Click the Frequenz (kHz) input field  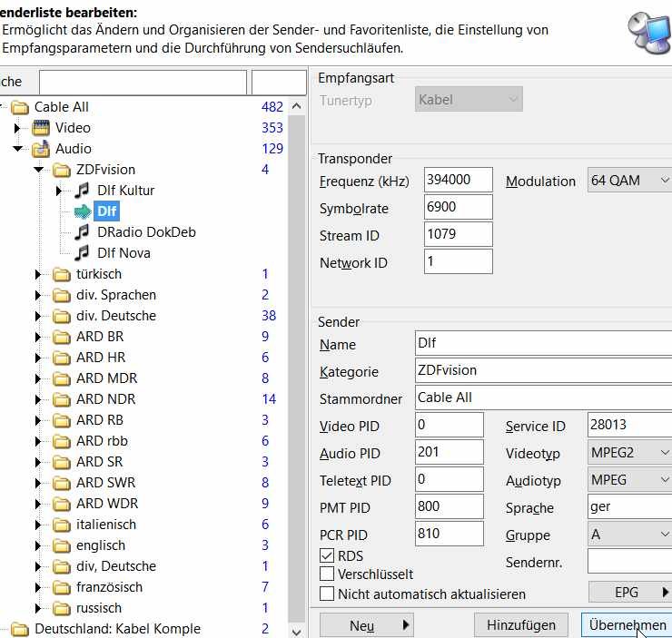pos(458,180)
